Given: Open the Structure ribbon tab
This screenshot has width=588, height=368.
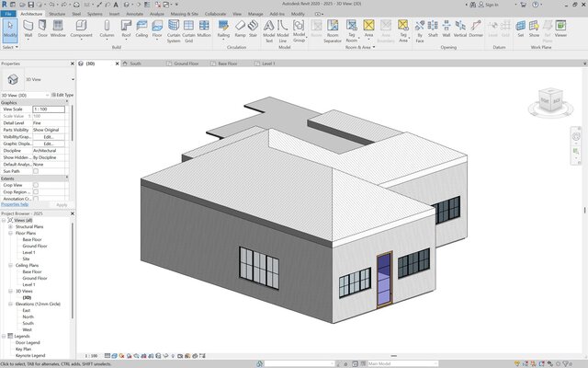Looking at the screenshot, I should click(57, 15).
